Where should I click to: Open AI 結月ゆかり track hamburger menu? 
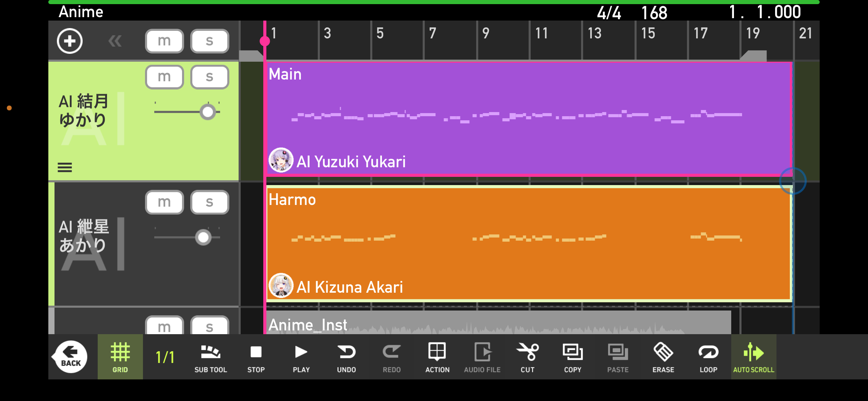coord(65,168)
